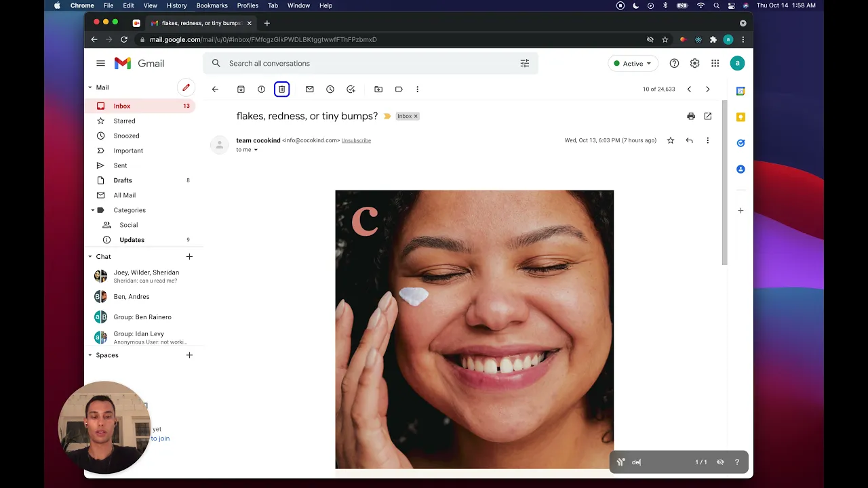868x488 pixels.
Task: Open Gmail settings gear
Action: pos(694,63)
